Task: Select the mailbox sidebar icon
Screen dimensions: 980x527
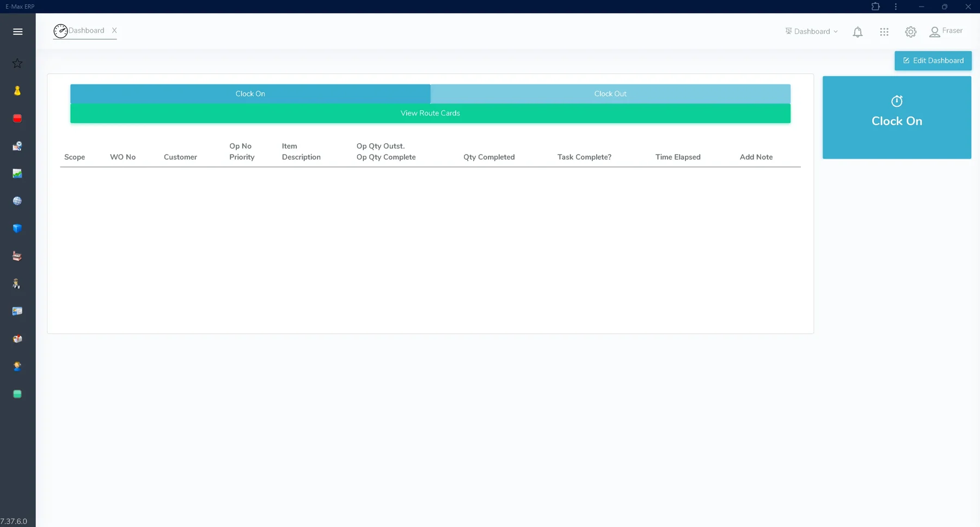Action: coord(17,339)
